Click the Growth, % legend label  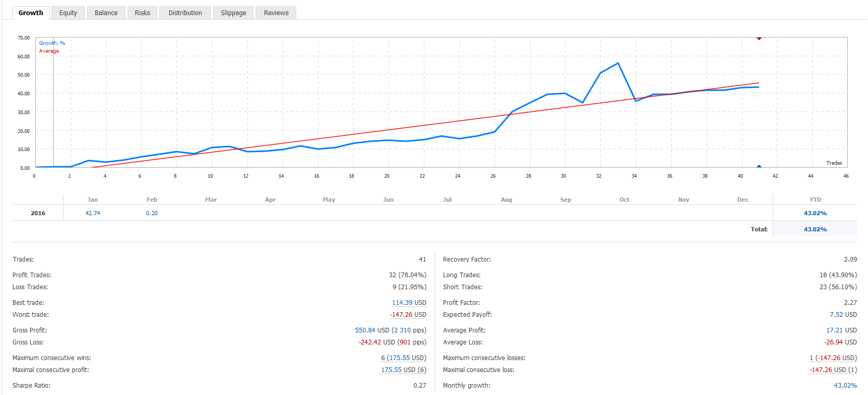52,43
